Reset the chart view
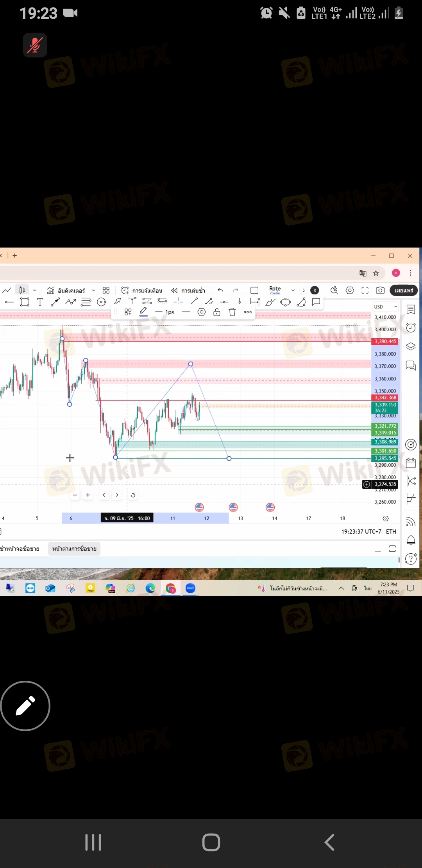This screenshot has width=422, height=868. [133, 495]
